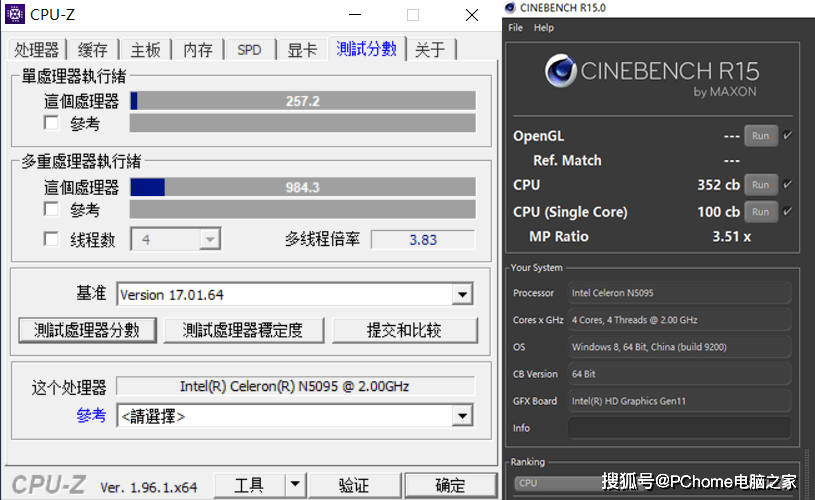
Task: Switch to the 内存 tab
Action: click(198, 50)
